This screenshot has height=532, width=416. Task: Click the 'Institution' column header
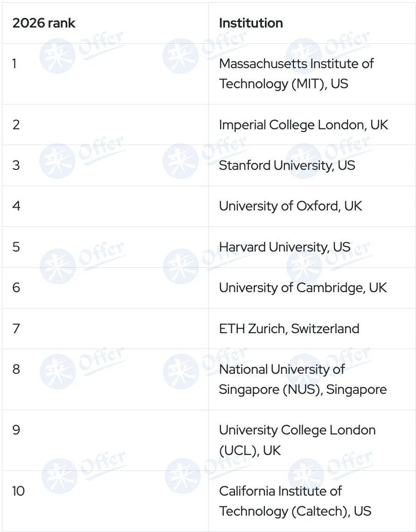(251, 23)
